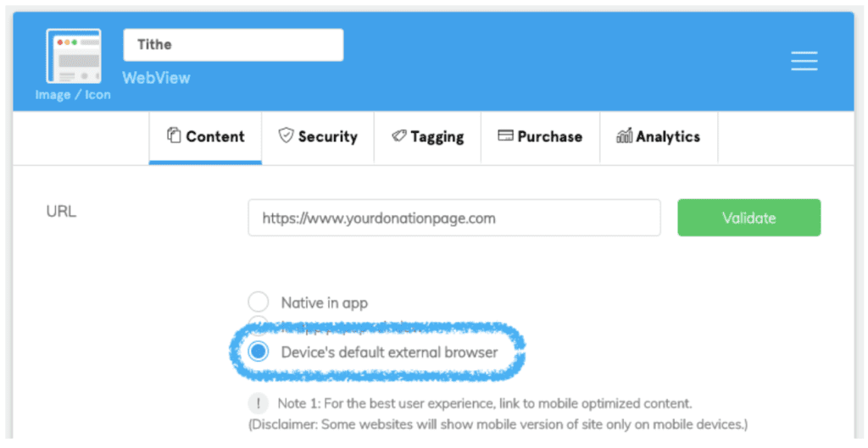Screen dimensions: 868x448
Task: Select the Native in app radio button
Action: (x=258, y=301)
